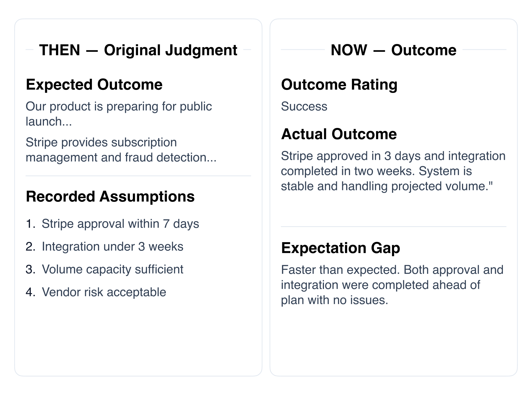This screenshot has width=532, height=395.
Task: Click the number 1 list marker
Action: (31, 224)
